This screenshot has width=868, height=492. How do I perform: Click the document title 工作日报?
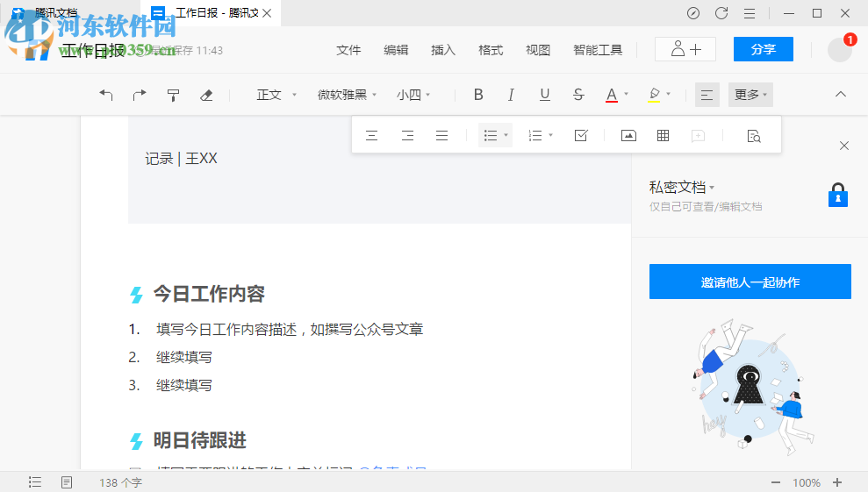click(x=93, y=50)
